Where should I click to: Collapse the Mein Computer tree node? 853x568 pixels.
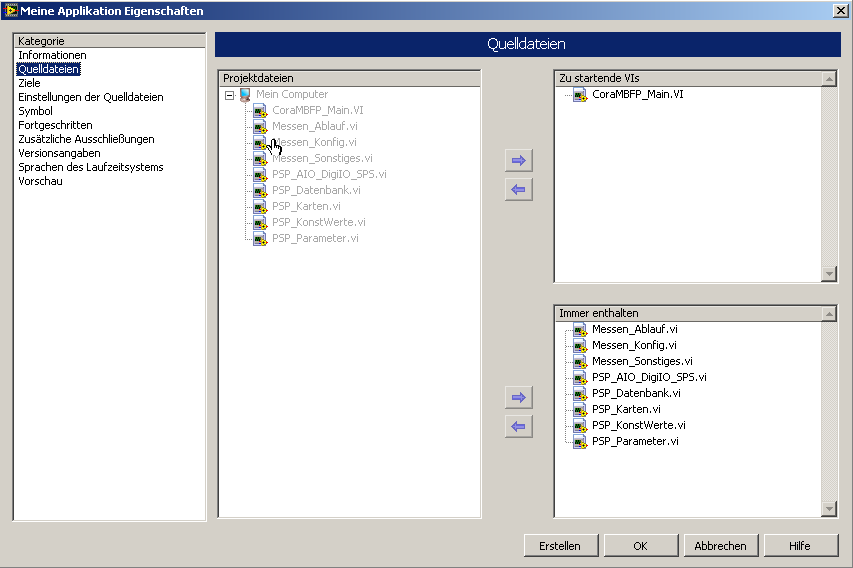pos(230,95)
